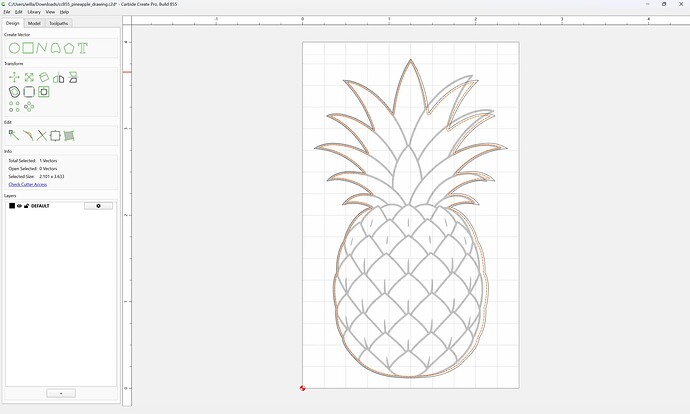Screen dimensions: 690x414
Task: Select the Polygon vector tool
Action: 69,48
